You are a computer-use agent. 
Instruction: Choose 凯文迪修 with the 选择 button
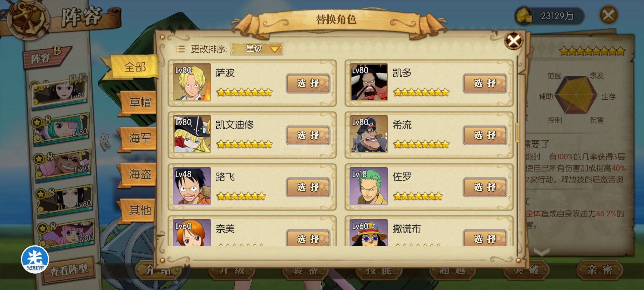click(x=308, y=135)
